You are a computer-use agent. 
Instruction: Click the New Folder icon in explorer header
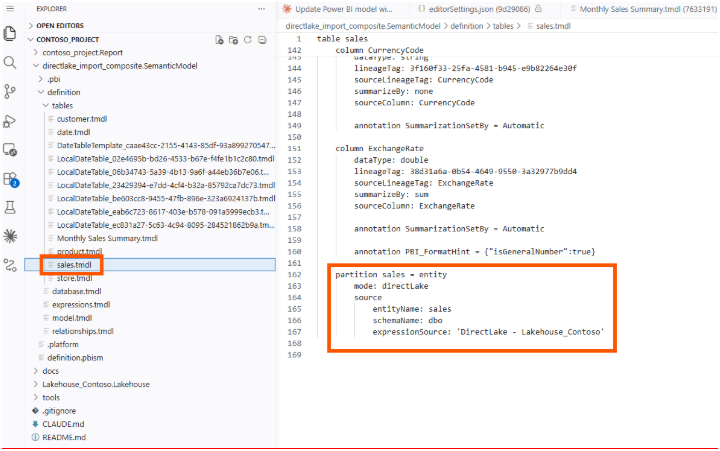233,40
